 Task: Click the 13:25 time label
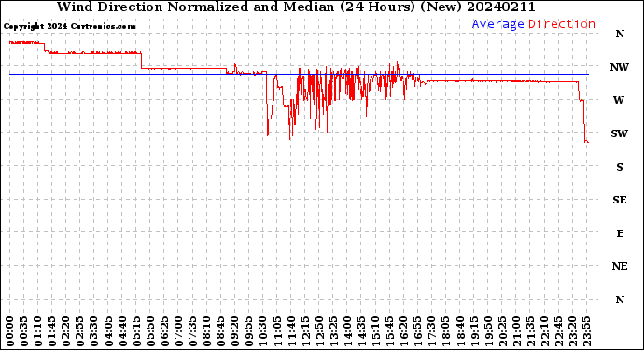coord(333,331)
